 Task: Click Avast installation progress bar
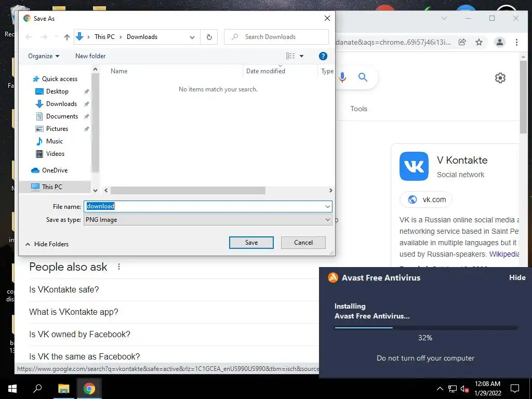click(x=426, y=328)
